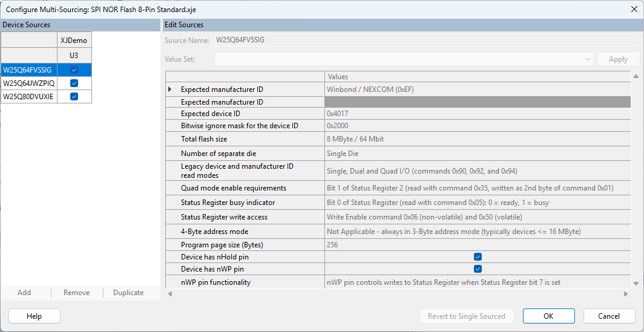Viewport: 644px width, 332px height.
Task: Expand the Expected manufacturer ID row arrow
Action: click(x=170, y=90)
